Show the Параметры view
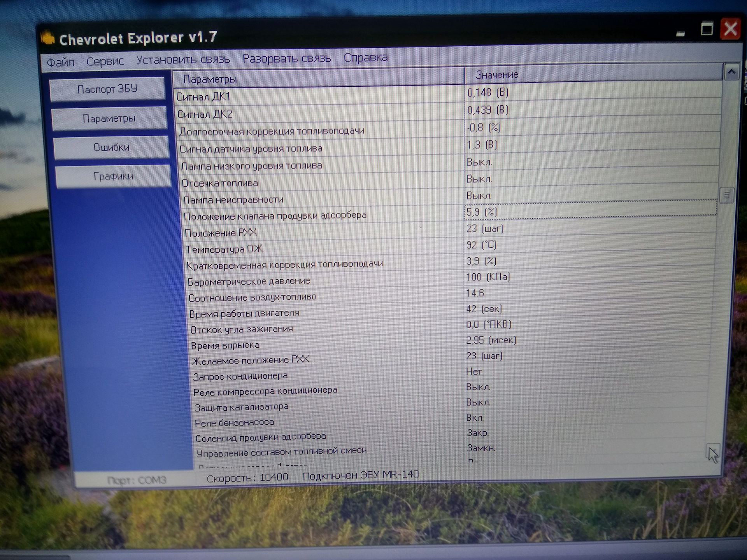Screen dimensions: 747x560 (109, 118)
